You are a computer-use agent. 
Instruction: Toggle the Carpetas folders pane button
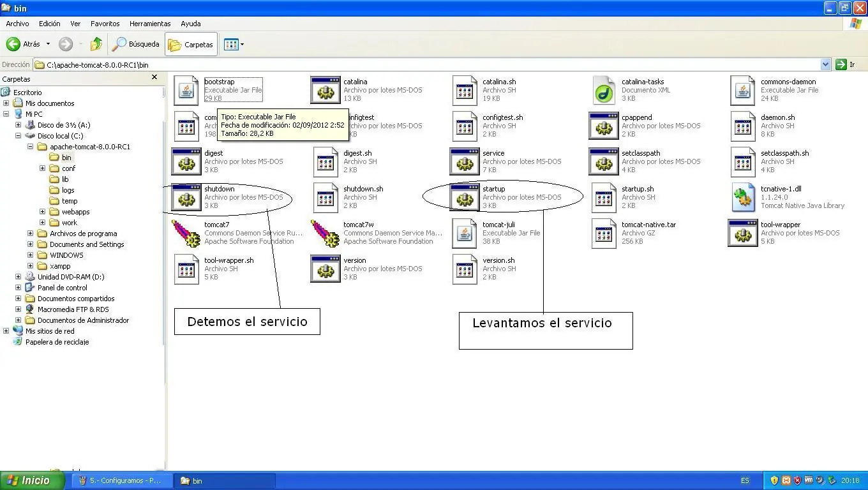pos(191,45)
